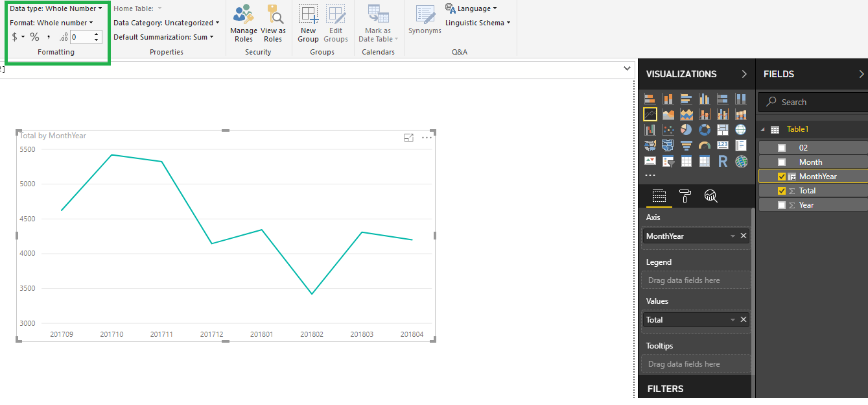Viewport: 868px width, 405px height.
Task: Open the MonthYear axis field dropdown arrow
Action: pyautogui.click(x=733, y=236)
